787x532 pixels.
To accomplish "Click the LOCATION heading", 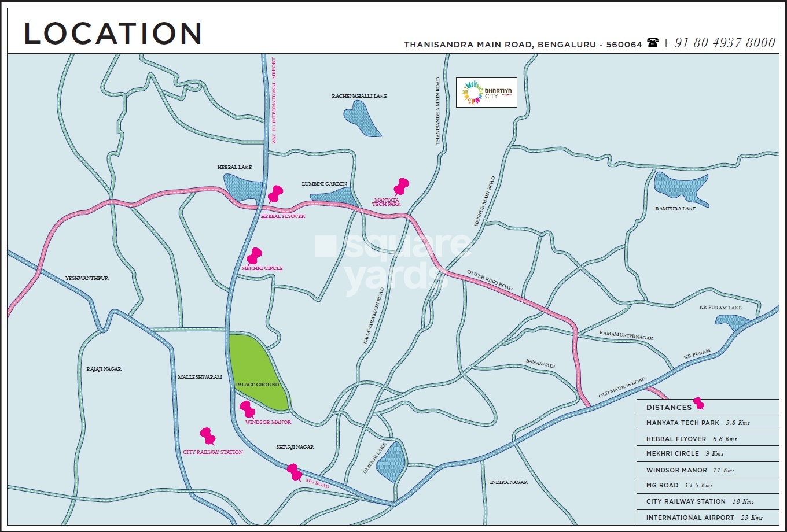I will [x=113, y=34].
